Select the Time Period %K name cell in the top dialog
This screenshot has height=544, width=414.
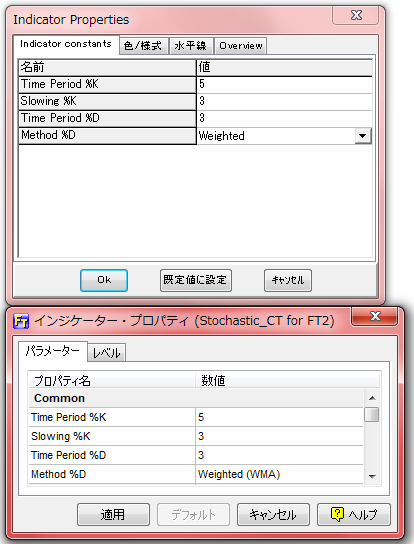coord(107,84)
